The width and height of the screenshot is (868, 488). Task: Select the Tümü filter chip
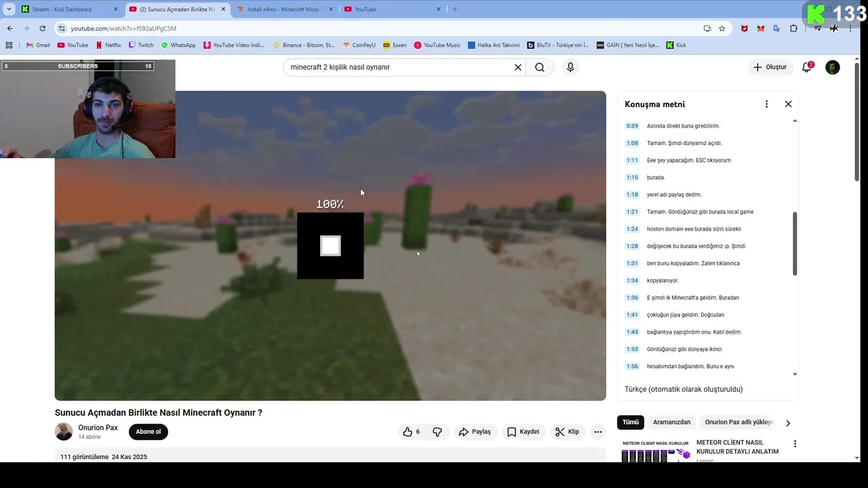(x=631, y=422)
